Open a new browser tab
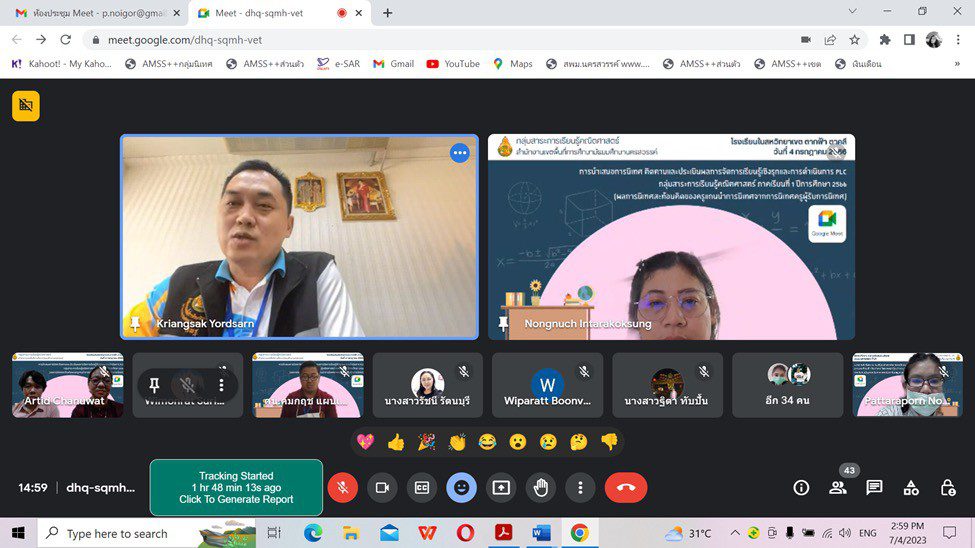 (x=387, y=13)
